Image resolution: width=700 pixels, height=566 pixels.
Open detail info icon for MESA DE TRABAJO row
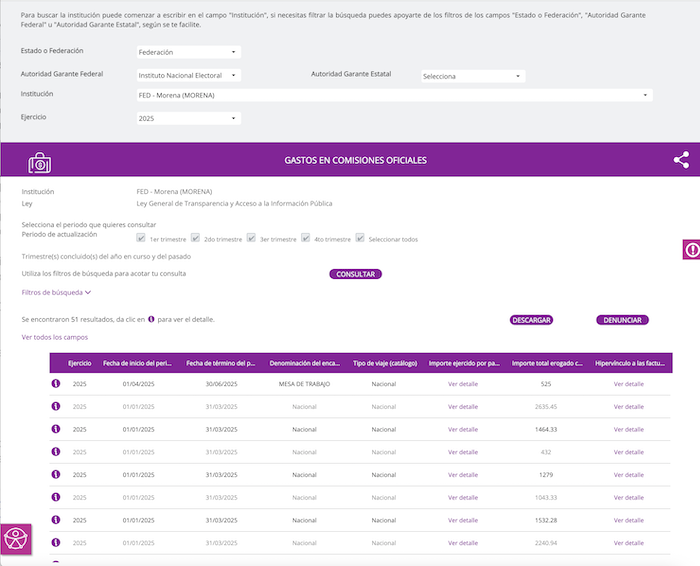pos(56,384)
